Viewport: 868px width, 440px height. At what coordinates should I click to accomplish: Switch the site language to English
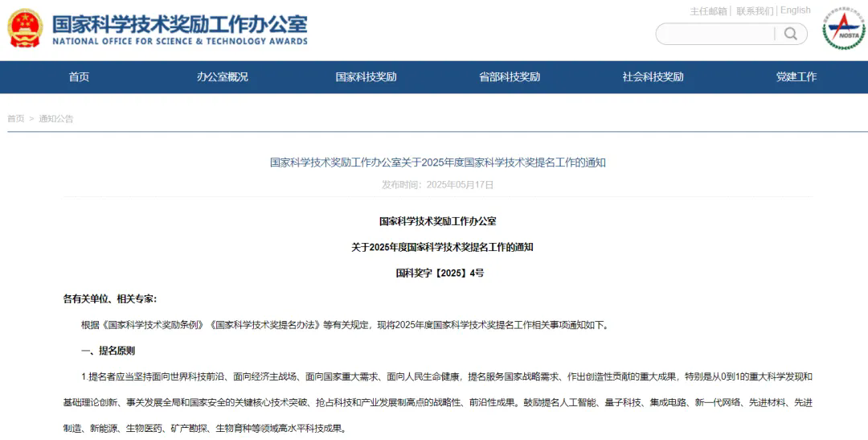click(x=795, y=10)
